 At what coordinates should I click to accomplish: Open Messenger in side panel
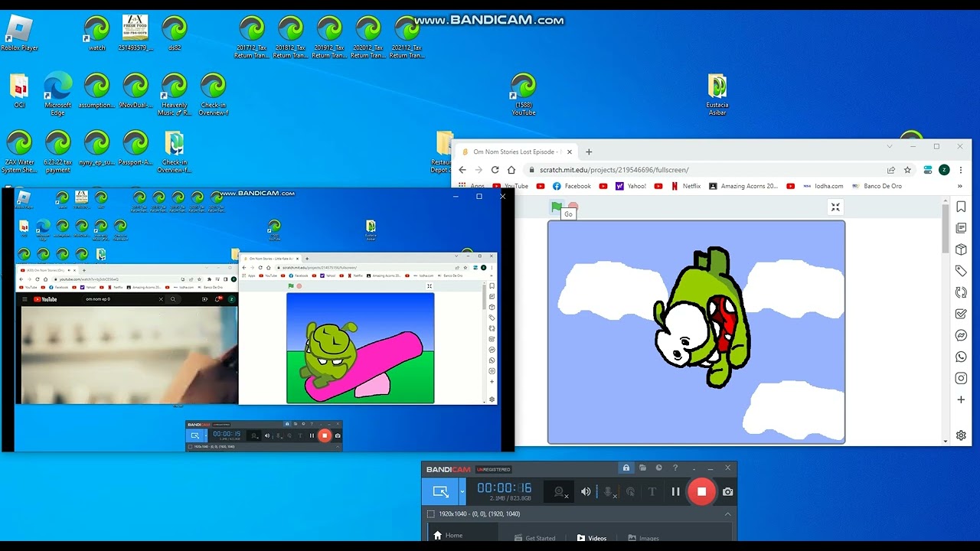[x=961, y=335]
